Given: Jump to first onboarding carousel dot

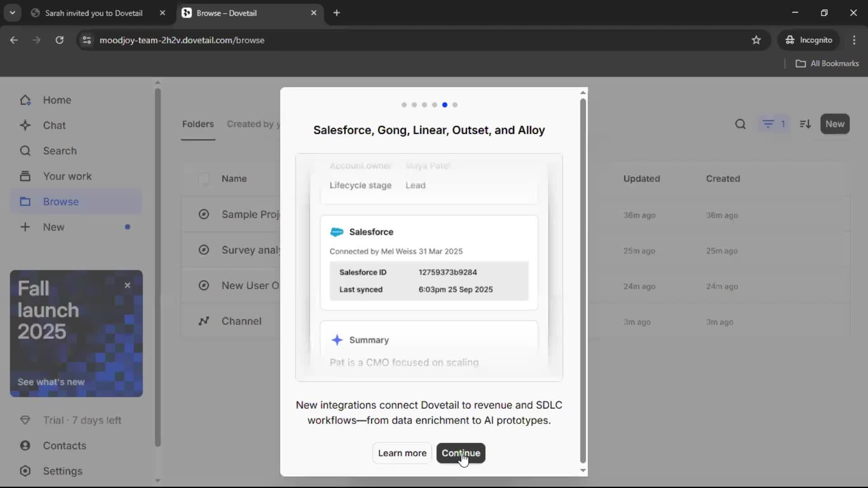Looking at the screenshot, I should pyautogui.click(x=404, y=105).
